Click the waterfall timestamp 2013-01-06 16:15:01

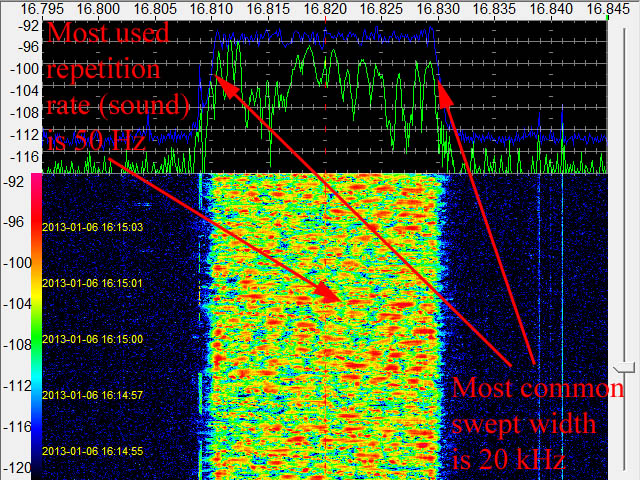point(93,283)
